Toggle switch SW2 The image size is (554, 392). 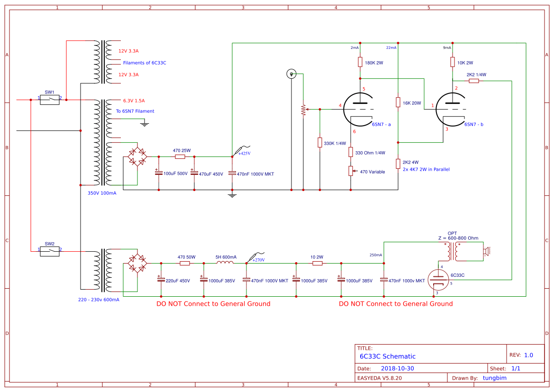50,251
